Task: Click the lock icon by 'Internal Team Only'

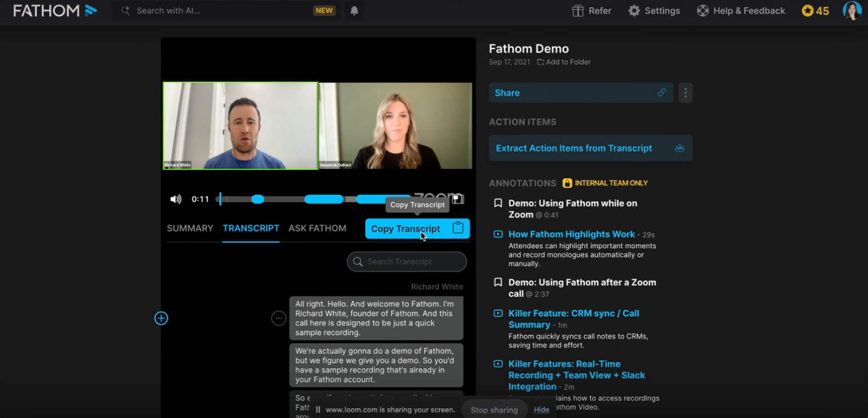Action: [567, 183]
